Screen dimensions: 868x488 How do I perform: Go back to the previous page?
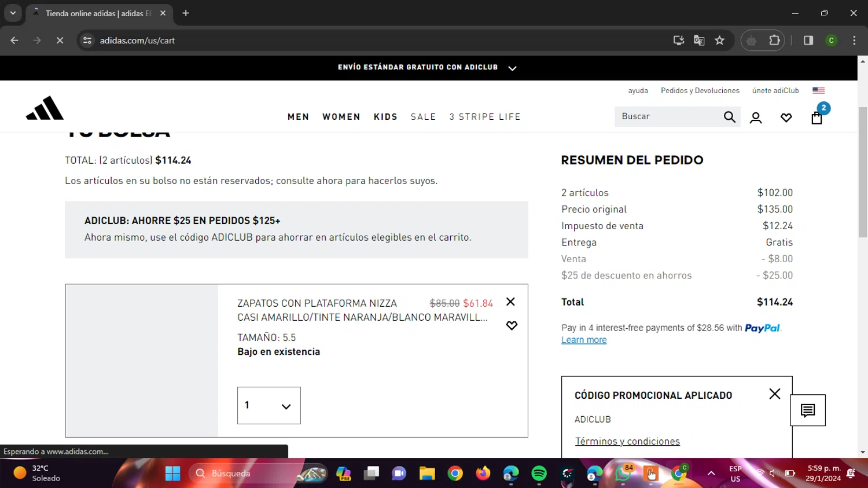point(14,41)
